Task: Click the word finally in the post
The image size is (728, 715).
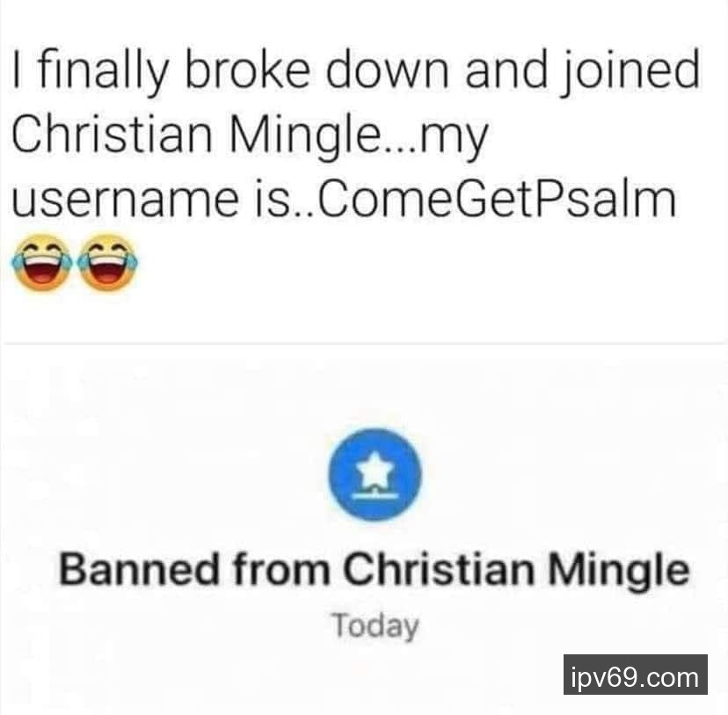Action: pyautogui.click(x=103, y=72)
